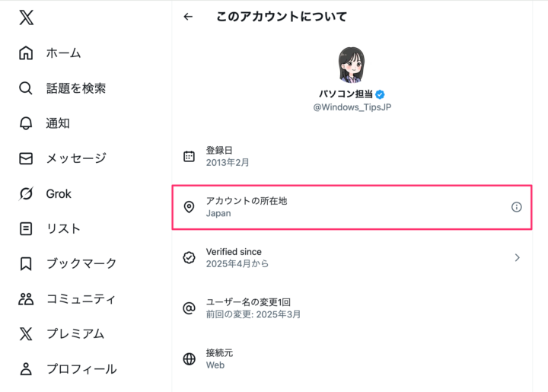Viewport: 548px width, 392px height.
Task: Click the blue verified badge
Action: tap(380, 94)
